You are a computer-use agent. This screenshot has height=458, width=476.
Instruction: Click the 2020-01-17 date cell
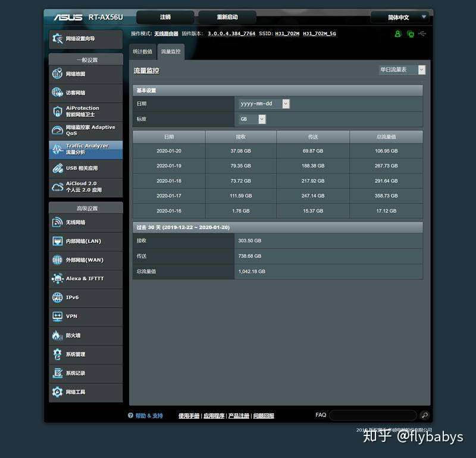coord(169,196)
